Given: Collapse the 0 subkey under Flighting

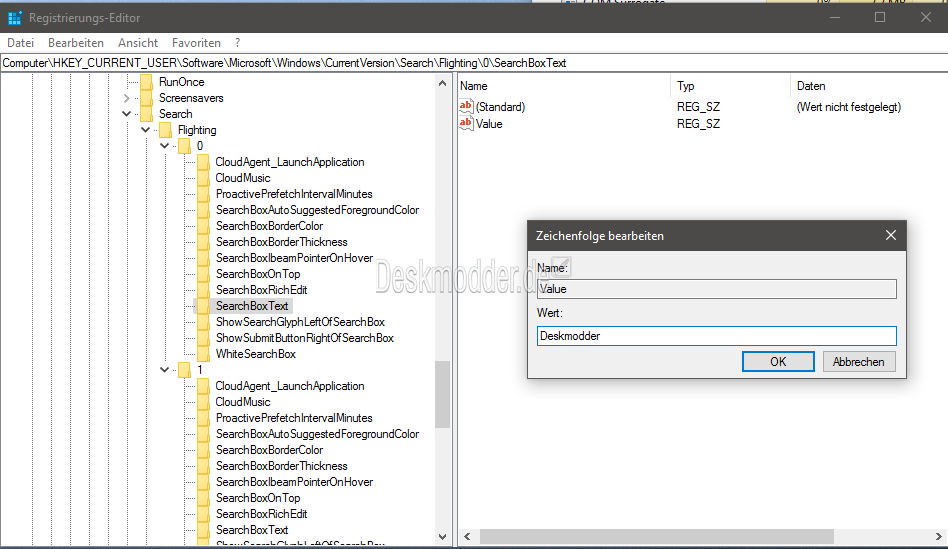Looking at the screenshot, I should coord(164,146).
